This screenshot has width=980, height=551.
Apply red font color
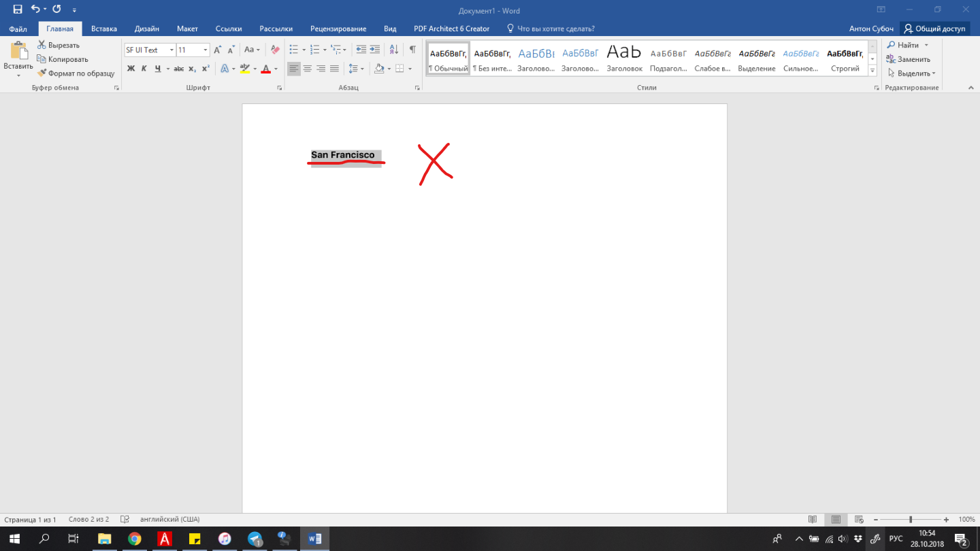tap(265, 69)
